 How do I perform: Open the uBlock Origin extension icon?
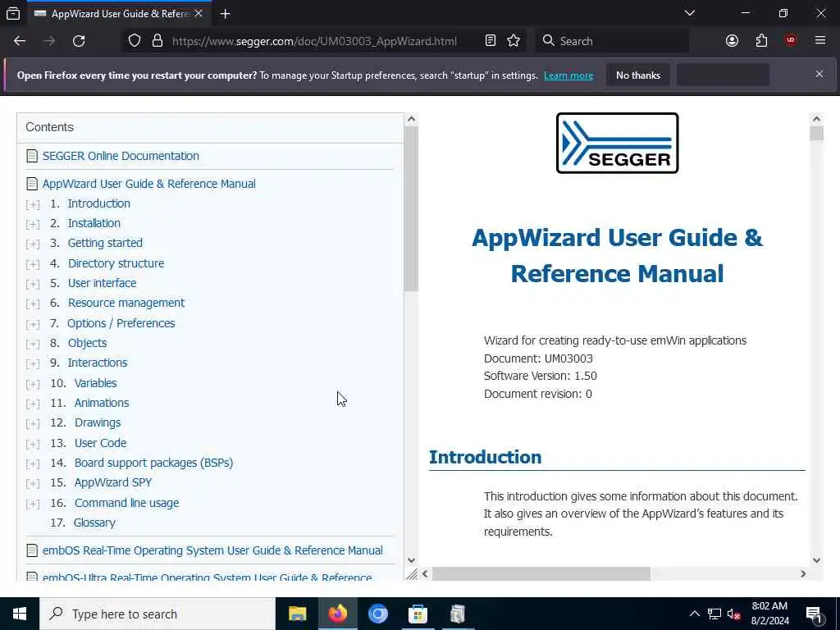pos(791,41)
